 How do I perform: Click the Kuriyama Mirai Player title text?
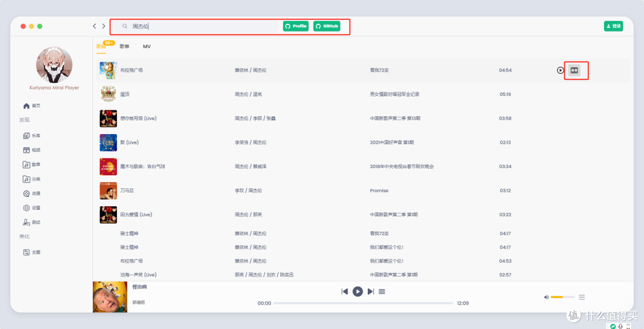click(x=54, y=88)
